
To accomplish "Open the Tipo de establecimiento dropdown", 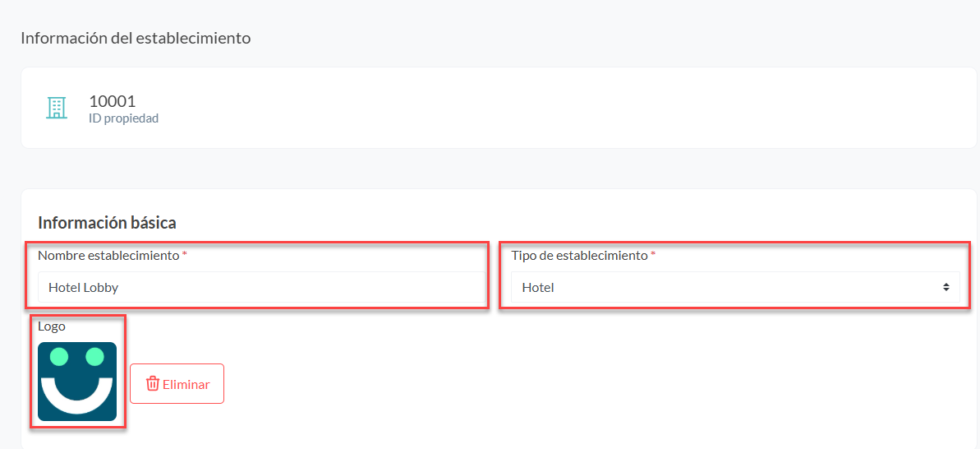I will point(735,288).
